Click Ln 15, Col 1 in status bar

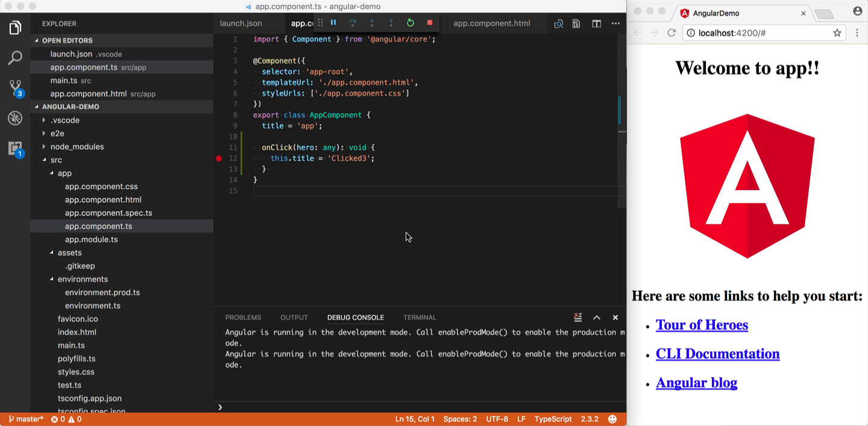point(415,419)
